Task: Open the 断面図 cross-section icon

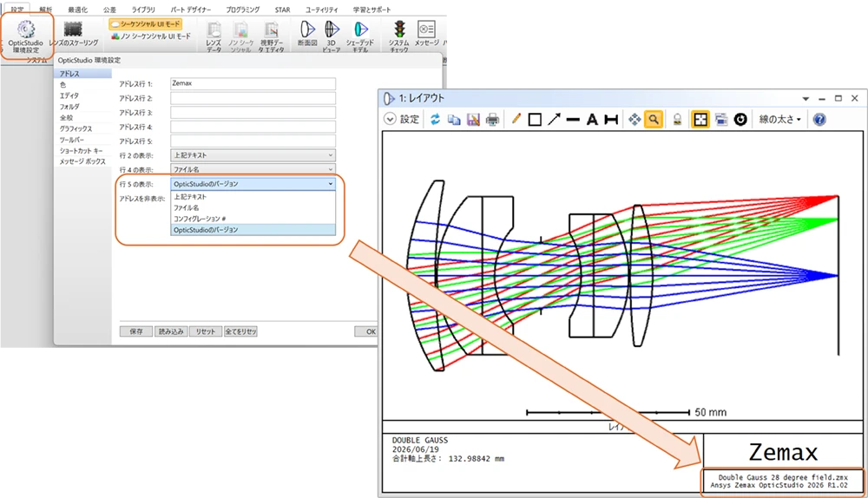Action: coord(307,29)
